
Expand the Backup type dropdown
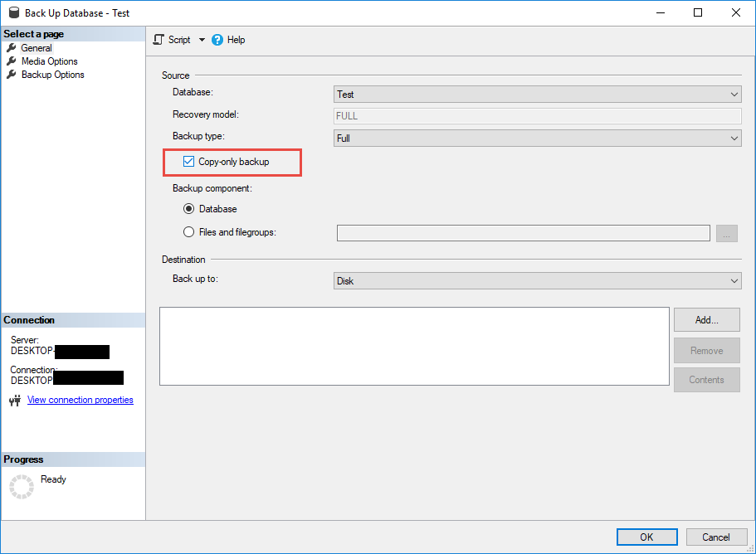tap(537, 138)
